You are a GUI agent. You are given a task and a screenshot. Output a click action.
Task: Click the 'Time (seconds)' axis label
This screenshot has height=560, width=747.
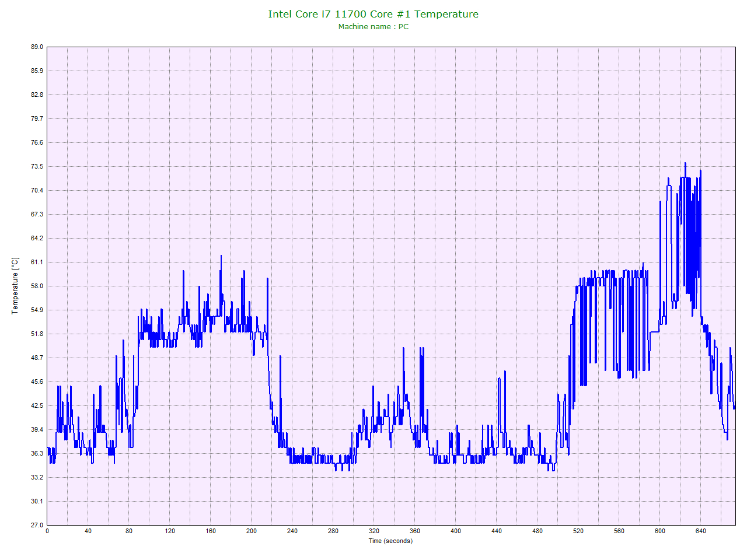(390, 541)
